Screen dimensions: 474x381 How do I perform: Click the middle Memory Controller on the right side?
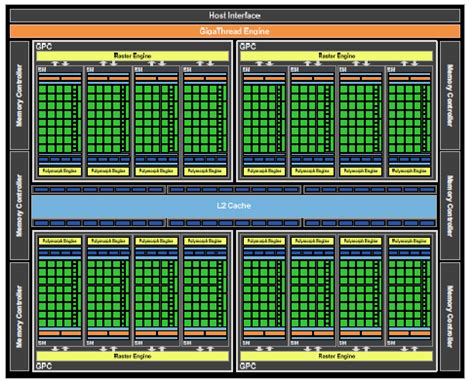(x=450, y=206)
